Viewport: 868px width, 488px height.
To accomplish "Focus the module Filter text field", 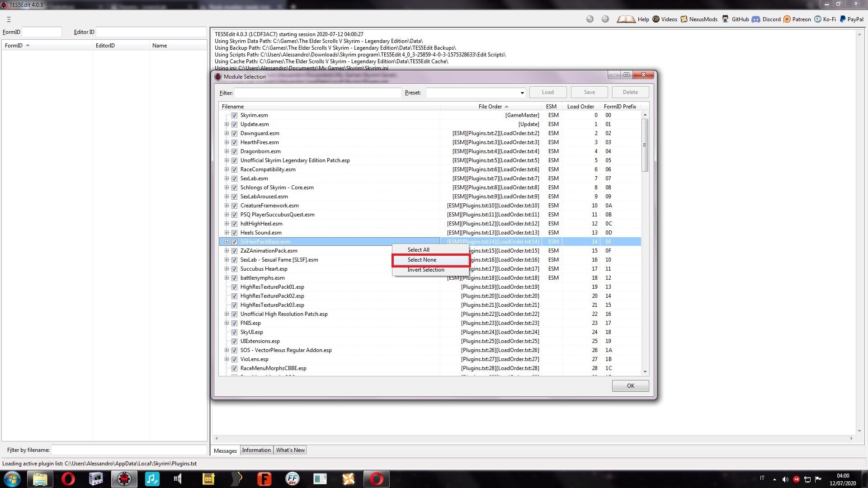I will click(x=318, y=93).
